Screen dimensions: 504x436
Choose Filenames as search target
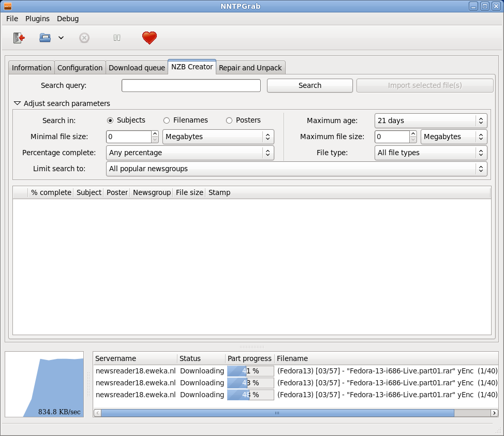click(167, 121)
